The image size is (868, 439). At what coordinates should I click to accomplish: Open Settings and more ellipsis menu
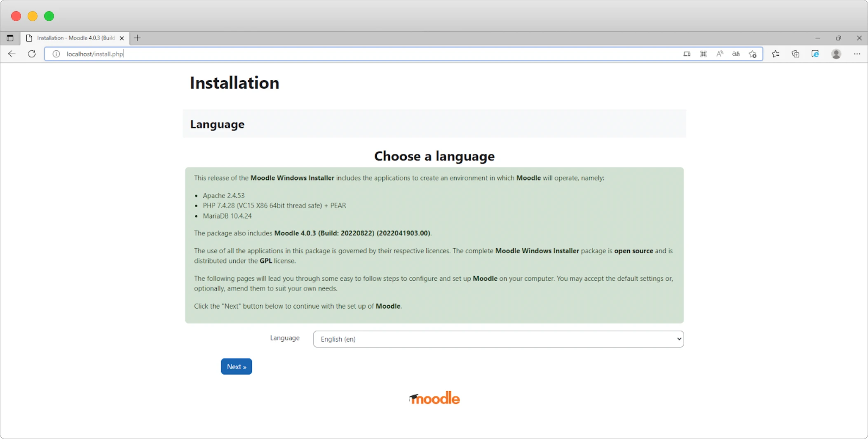point(857,54)
